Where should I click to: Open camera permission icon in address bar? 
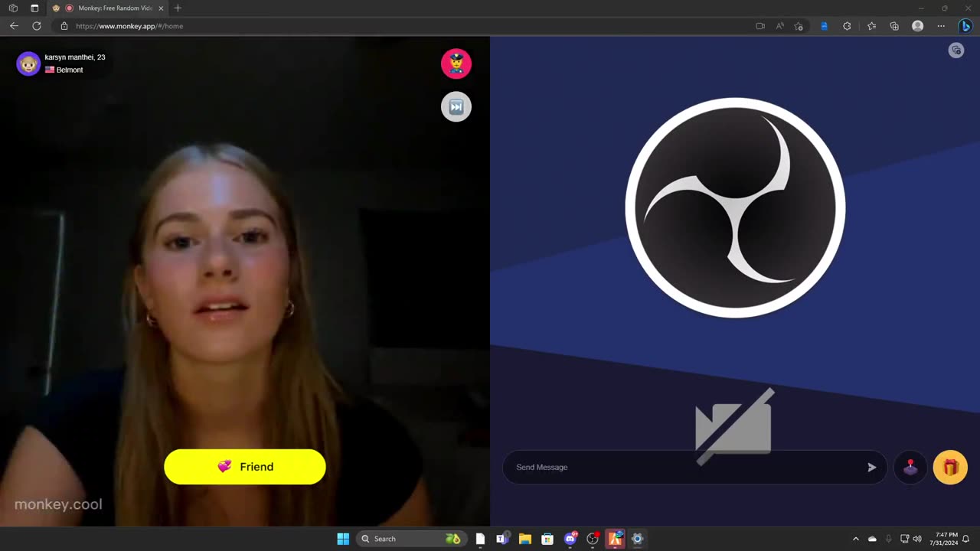click(760, 26)
